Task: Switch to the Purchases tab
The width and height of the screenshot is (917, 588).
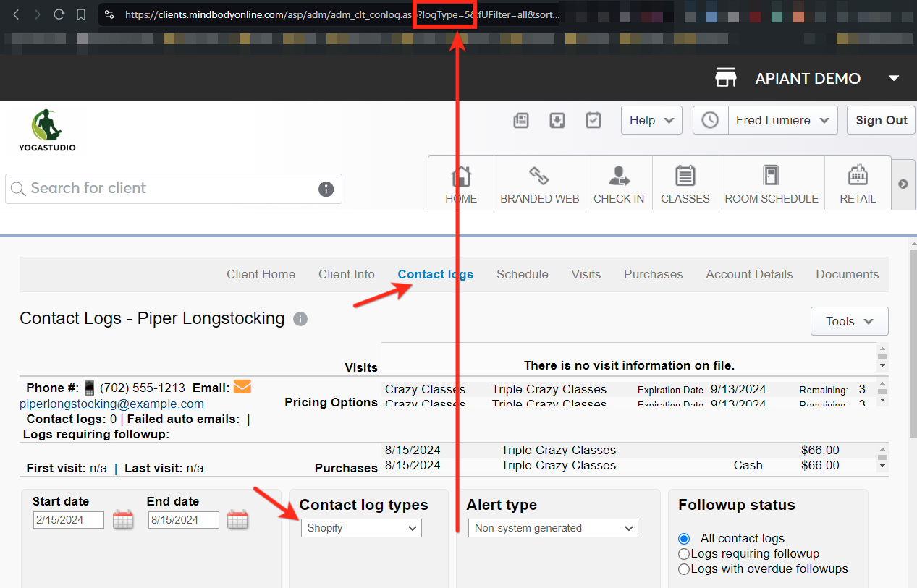Action: point(653,274)
